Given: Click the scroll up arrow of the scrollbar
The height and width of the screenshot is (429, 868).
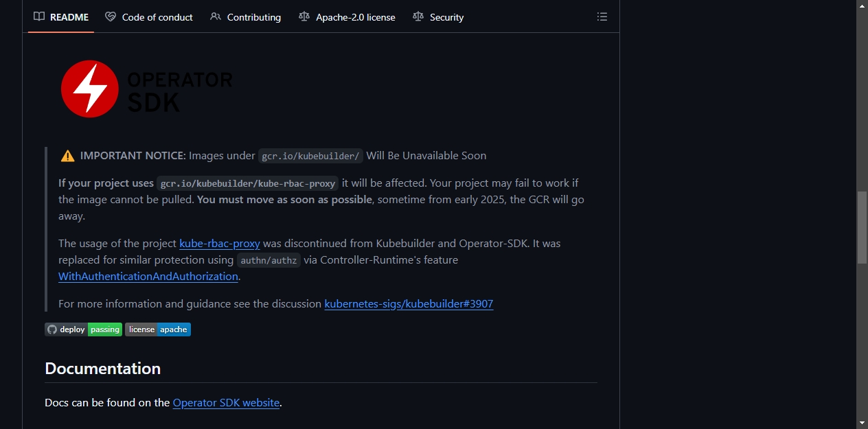Looking at the screenshot, I should 862,5.
